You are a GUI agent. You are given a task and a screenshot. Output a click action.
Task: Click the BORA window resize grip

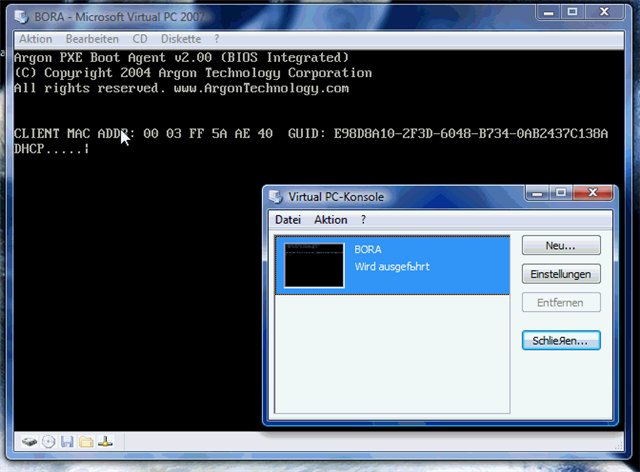point(619,446)
